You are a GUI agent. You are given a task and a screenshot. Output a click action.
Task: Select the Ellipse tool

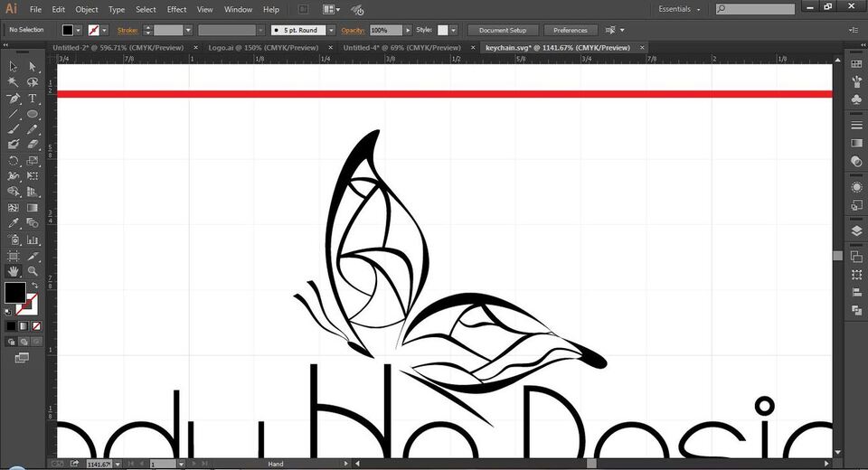coord(33,114)
